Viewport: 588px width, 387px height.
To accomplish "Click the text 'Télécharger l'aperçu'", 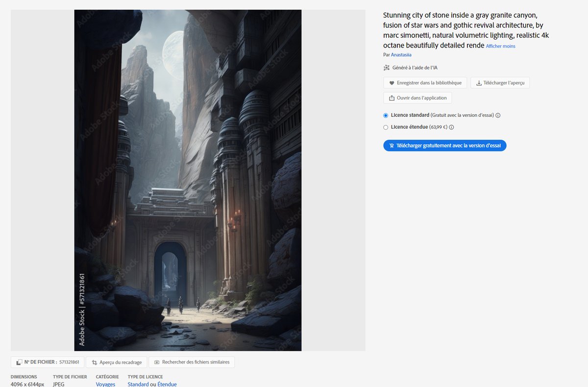I will (504, 83).
